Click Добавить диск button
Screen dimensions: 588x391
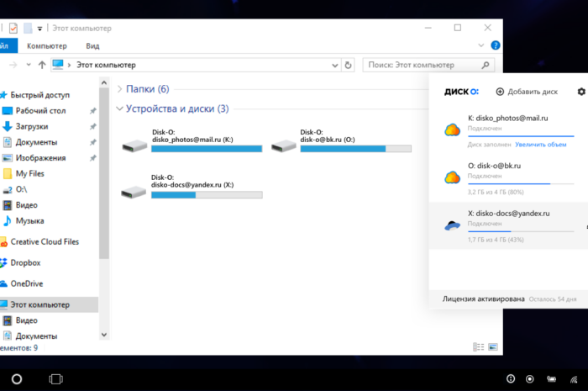point(527,92)
